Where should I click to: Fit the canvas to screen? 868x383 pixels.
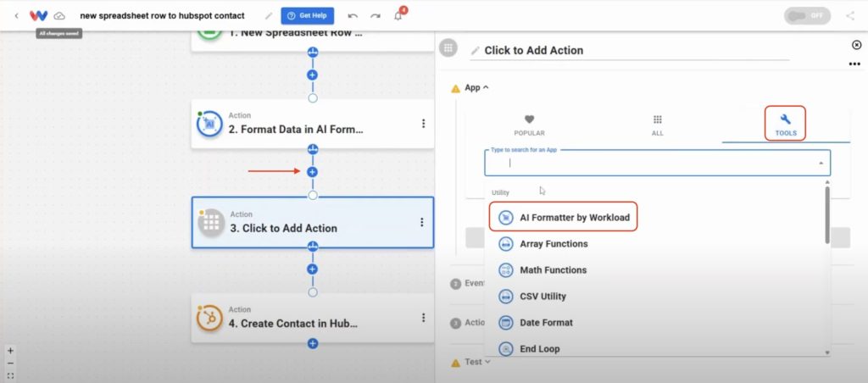coord(10,376)
